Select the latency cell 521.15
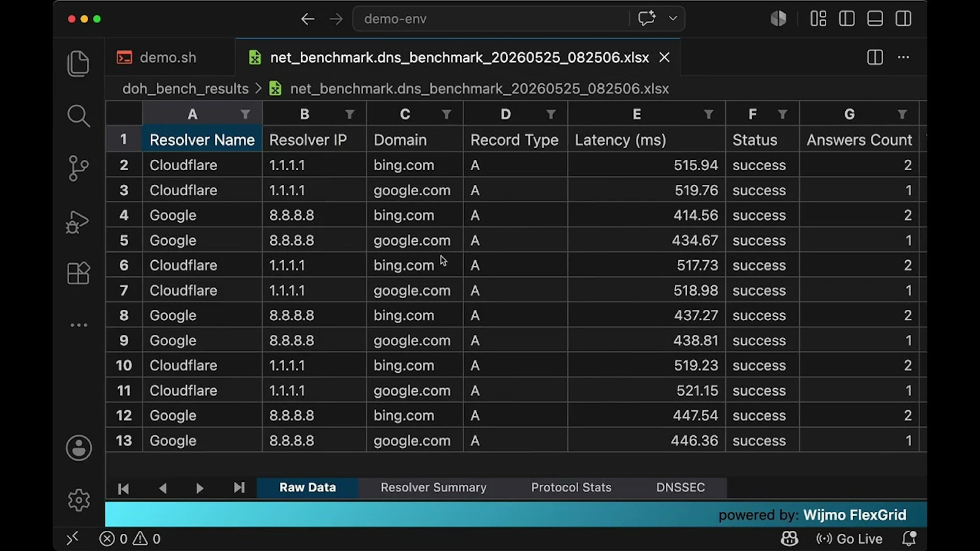The width and height of the screenshot is (980, 551). pyautogui.click(x=647, y=391)
